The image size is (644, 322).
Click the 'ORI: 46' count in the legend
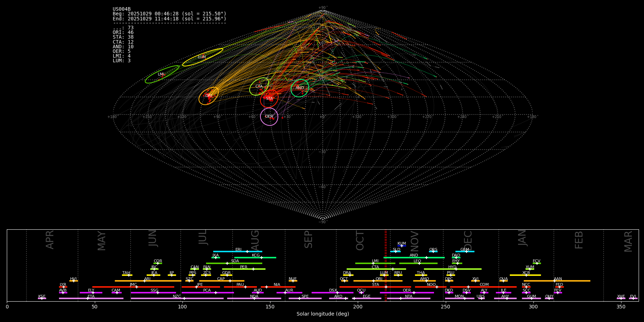pos(123,33)
